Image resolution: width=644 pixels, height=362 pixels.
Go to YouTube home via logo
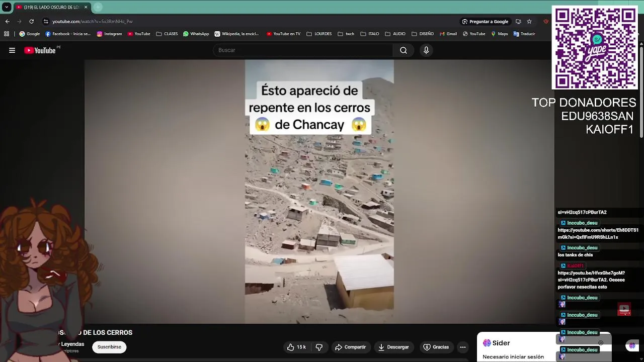point(40,50)
